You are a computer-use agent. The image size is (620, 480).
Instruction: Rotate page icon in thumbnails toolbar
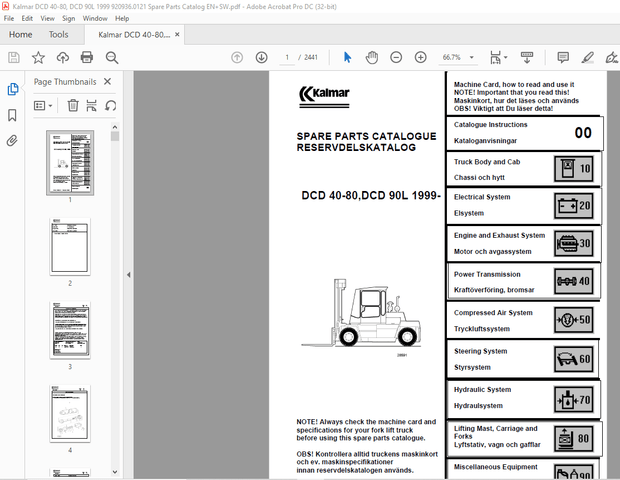click(x=110, y=106)
